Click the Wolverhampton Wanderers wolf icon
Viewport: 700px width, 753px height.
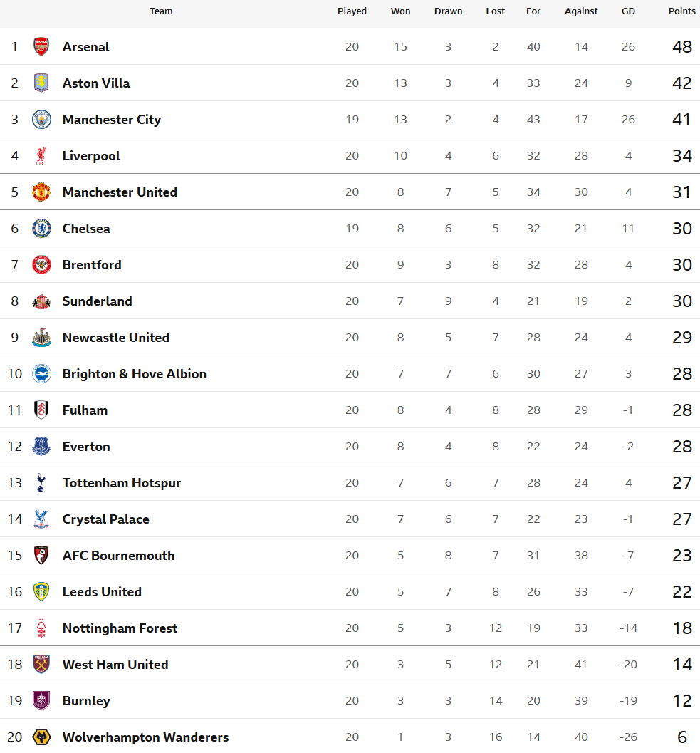coord(41,737)
